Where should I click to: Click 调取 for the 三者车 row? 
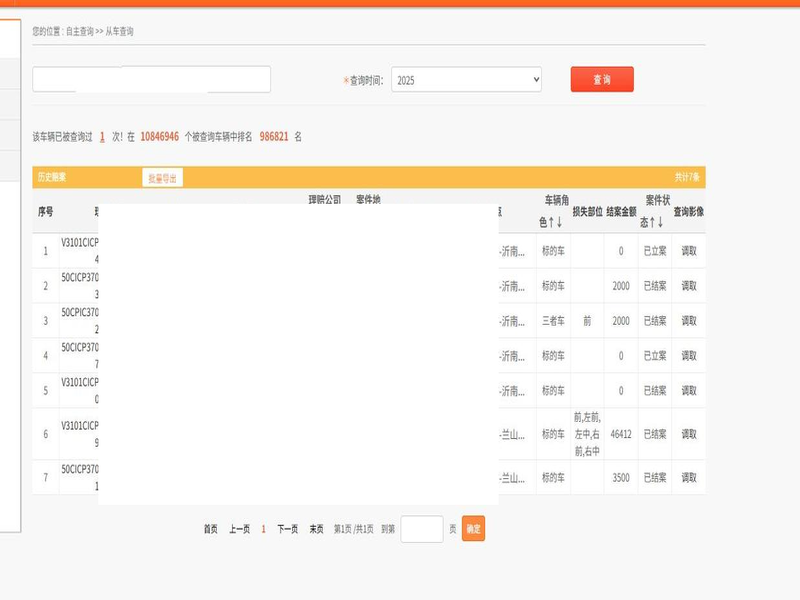[689, 321]
